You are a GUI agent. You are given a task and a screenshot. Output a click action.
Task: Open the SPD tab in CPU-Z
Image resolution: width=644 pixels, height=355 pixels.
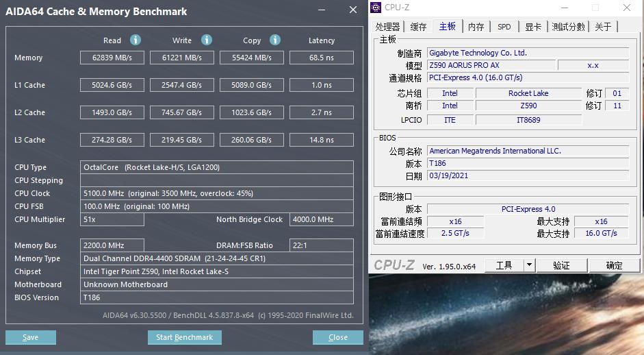(x=504, y=27)
